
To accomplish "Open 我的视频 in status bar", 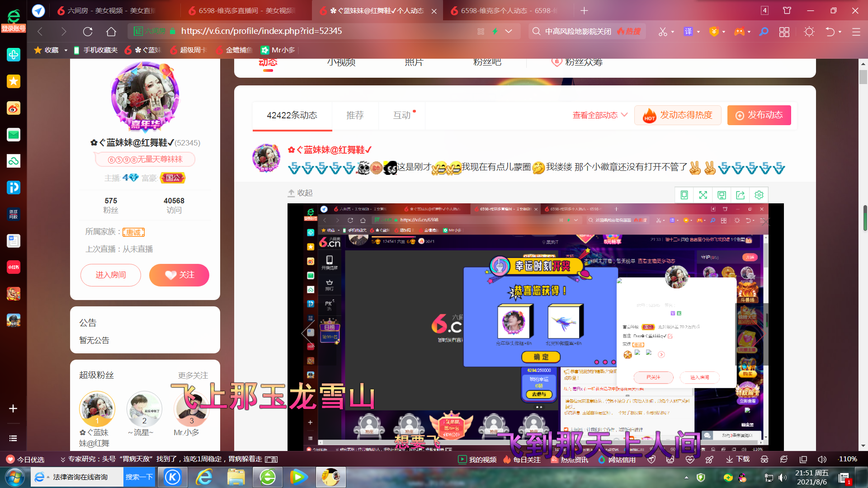I will [477, 459].
